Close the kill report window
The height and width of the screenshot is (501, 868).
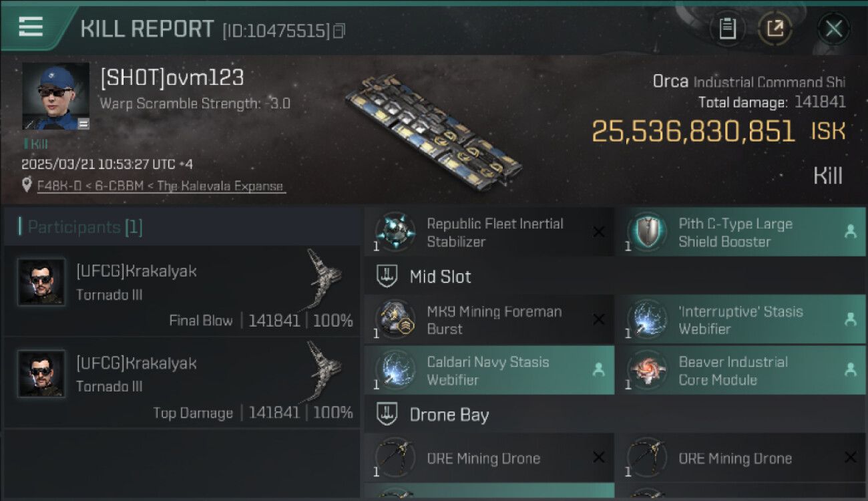coord(833,28)
